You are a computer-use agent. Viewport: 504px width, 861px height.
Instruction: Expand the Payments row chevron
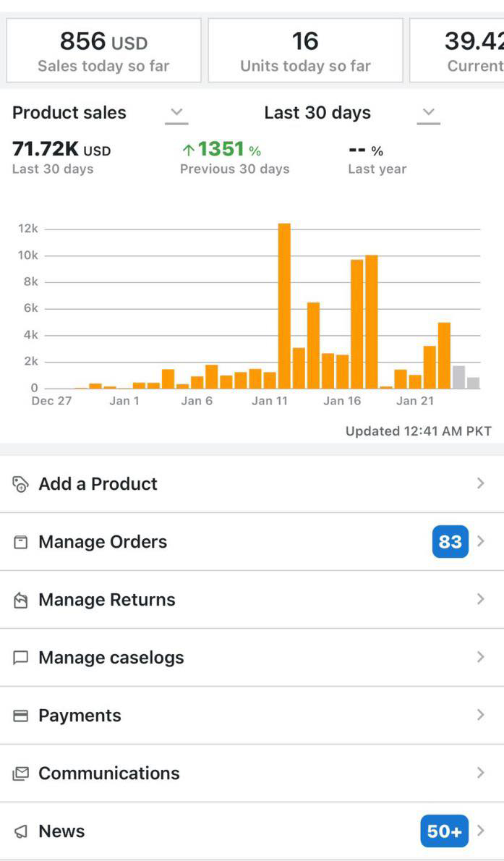(481, 715)
